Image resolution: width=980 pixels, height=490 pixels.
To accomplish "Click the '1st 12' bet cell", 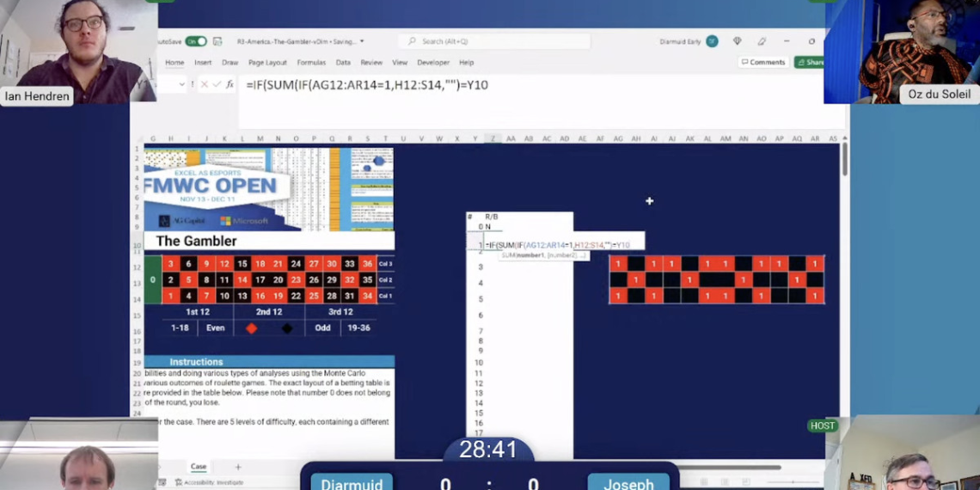I will (198, 312).
